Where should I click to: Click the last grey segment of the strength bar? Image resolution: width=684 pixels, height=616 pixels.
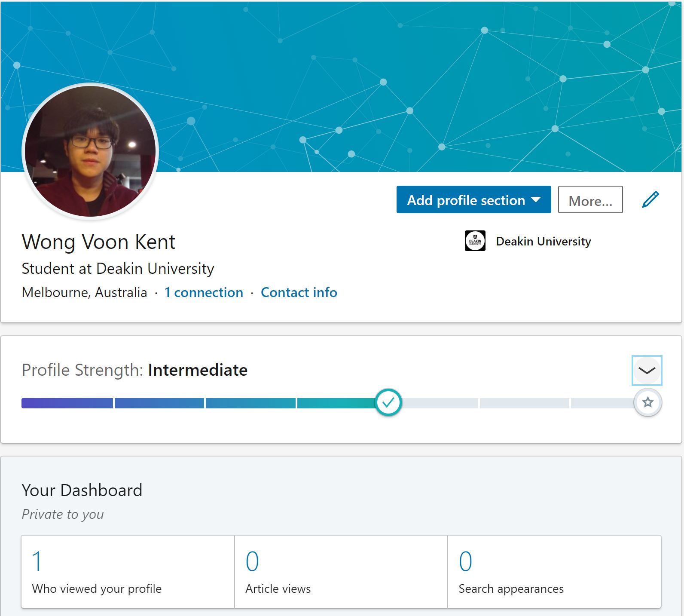click(602, 403)
